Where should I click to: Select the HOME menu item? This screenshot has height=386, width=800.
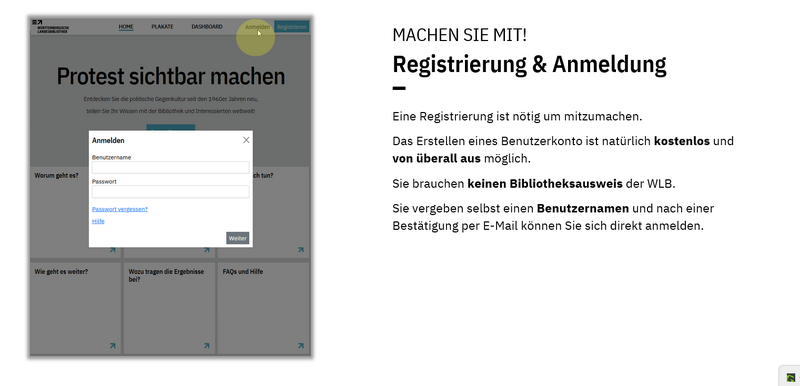coord(126,27)
